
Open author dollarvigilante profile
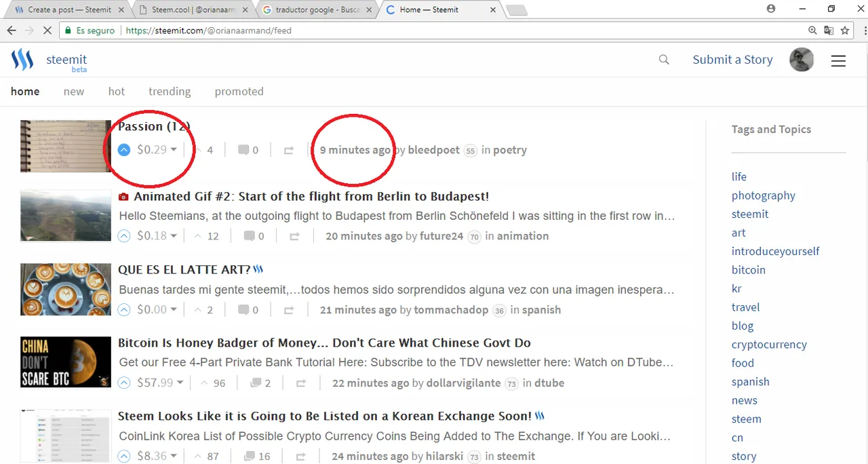point(463,383)
